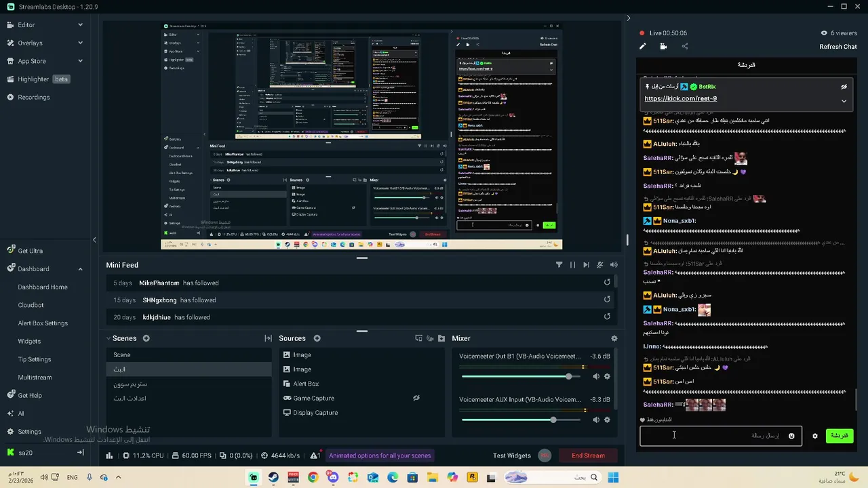
Task: Click the chat message input field
Action: 721,436
